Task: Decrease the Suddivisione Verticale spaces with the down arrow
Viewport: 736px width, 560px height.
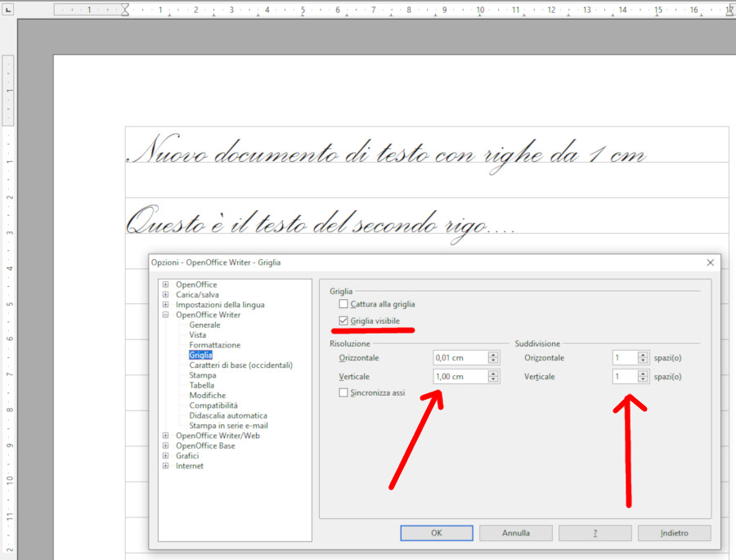Action: (x=644, y=380)
